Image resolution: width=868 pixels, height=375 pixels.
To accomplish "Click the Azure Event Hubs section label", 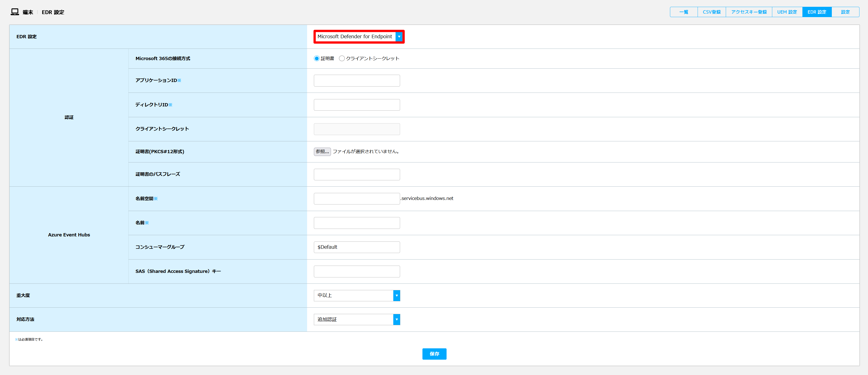I will click(x=69, y=235).
